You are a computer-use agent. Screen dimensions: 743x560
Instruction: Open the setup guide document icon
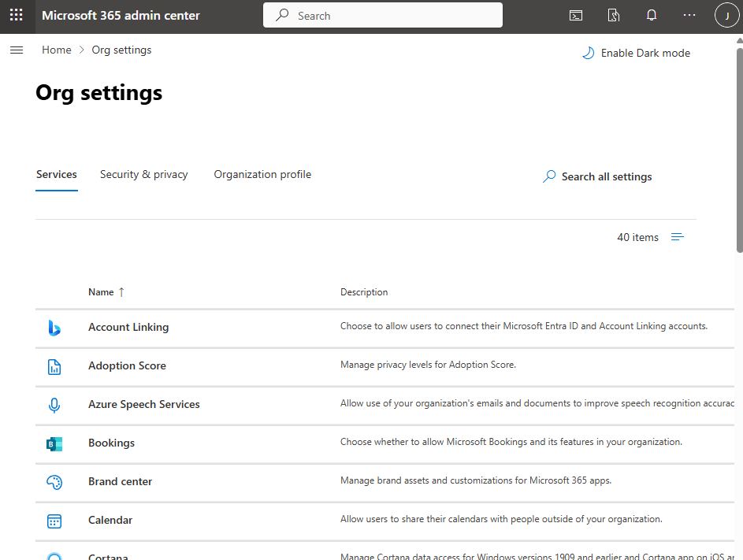pyautogui.click(x=614, y=16)
